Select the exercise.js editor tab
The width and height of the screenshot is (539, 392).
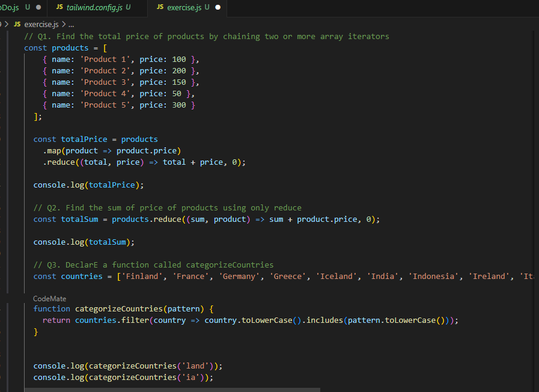click(187, 8)
